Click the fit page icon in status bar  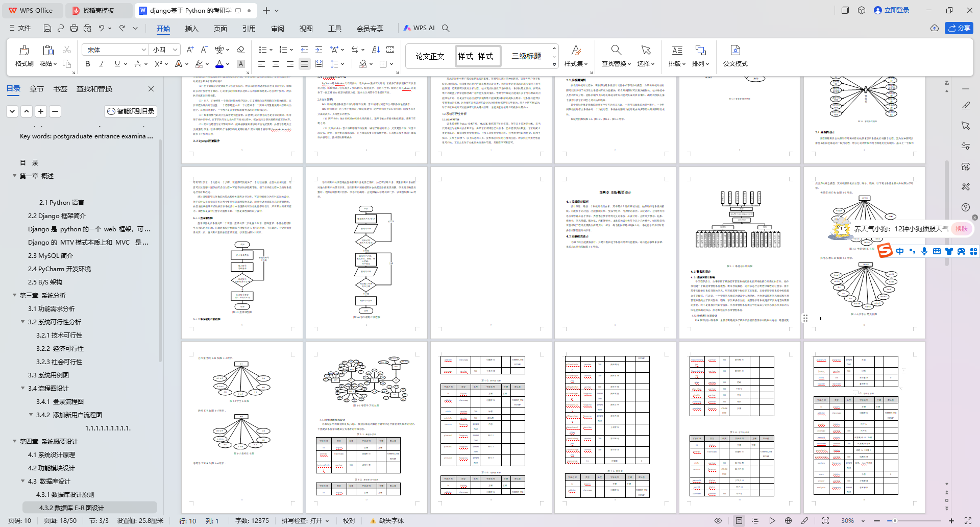pyautogui.click(x=825, y=521)
